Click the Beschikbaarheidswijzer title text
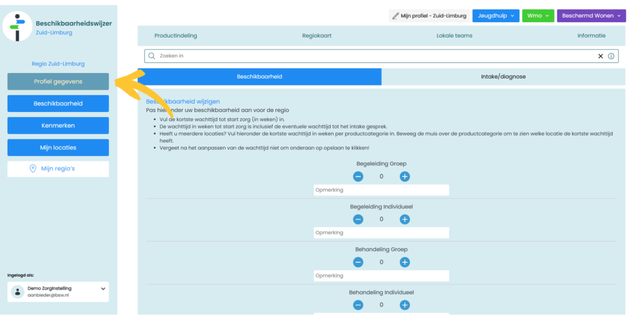 click(x=74, y=24)
